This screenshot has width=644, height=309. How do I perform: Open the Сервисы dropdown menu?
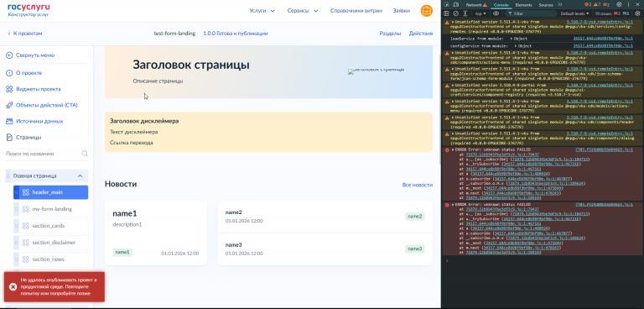coord(303,11)
